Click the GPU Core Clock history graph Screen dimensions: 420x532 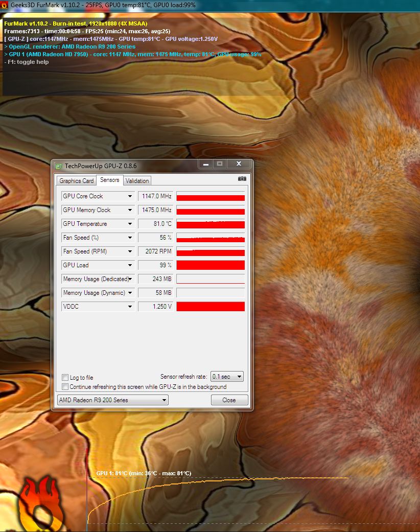[211, 196]
